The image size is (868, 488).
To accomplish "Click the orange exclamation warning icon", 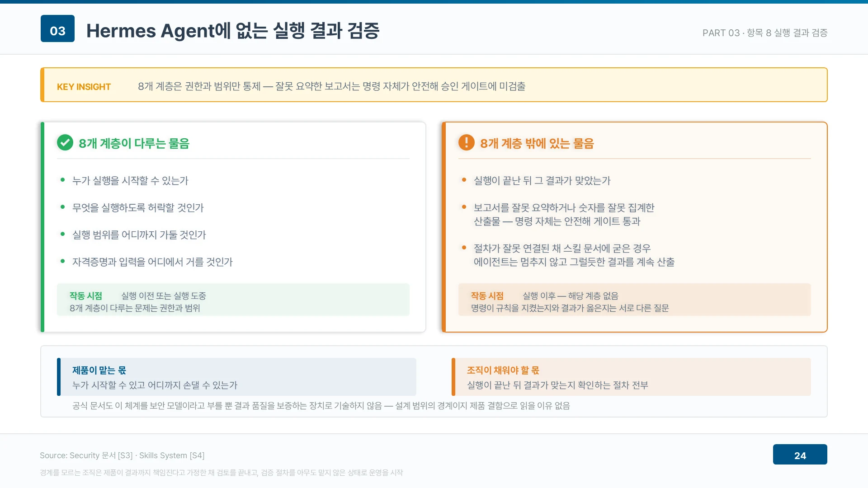I will tap(467, 143).
